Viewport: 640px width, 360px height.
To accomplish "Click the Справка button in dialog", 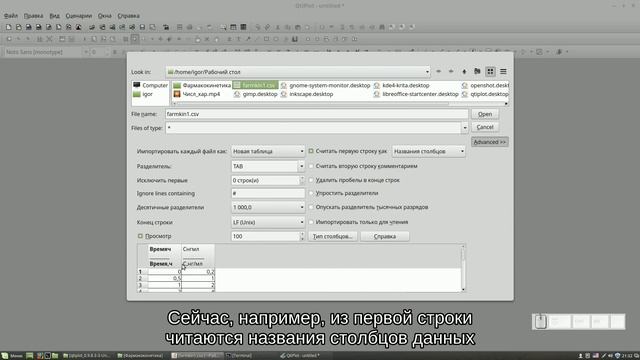I will (384, 236).
